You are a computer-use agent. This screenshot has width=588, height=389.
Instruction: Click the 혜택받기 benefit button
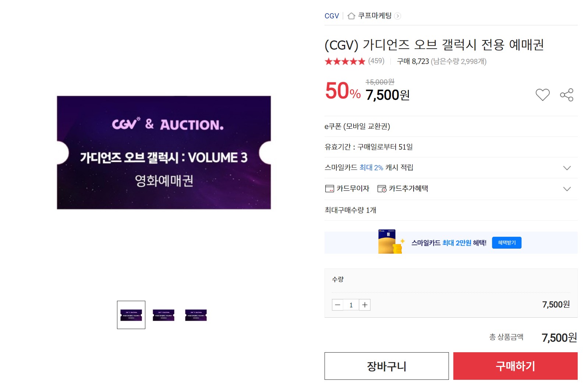506,243
